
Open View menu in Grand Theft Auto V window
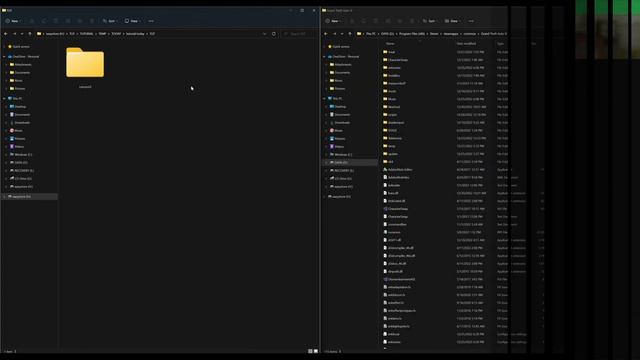(x=452, y=21)
